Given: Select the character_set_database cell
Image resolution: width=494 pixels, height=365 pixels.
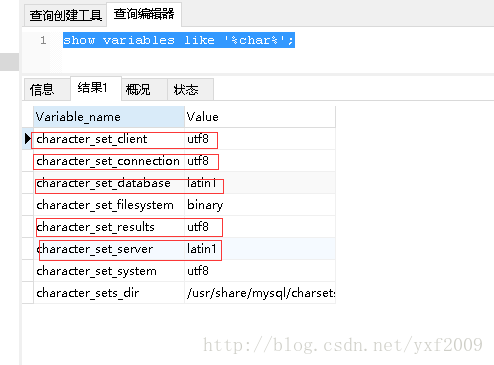Looking at the screenshot, I should pos(109,183).
